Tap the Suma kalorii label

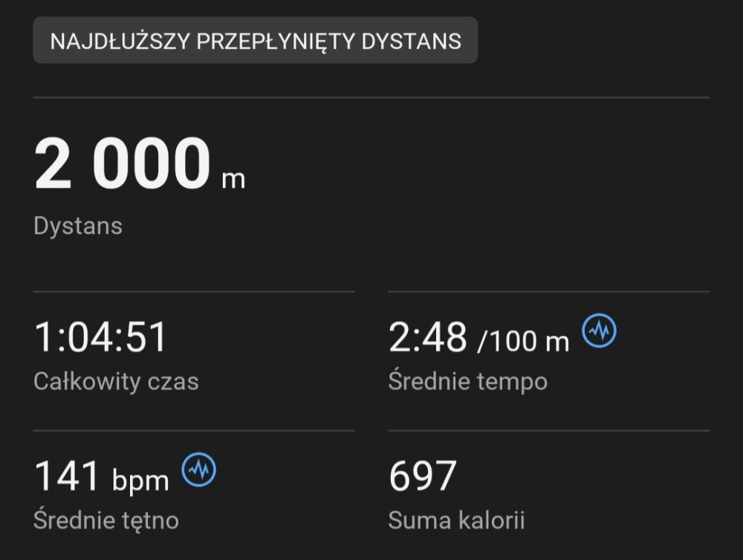click(456, 520)
